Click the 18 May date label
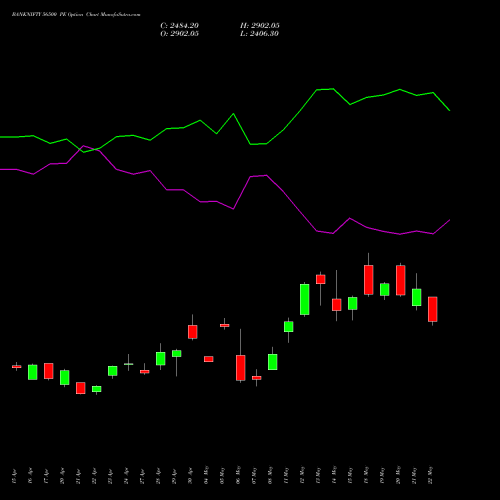 point(366,475)
